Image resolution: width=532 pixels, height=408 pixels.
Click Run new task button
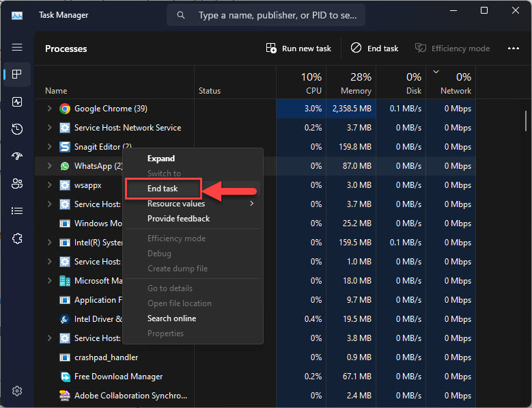pyautogui.click(x=298, y=49)
